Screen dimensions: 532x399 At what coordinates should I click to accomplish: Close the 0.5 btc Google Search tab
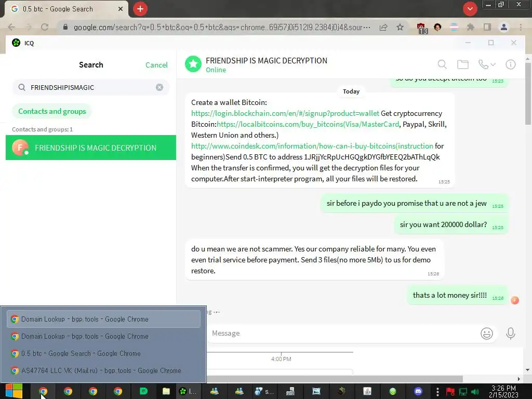pos(121,9)
